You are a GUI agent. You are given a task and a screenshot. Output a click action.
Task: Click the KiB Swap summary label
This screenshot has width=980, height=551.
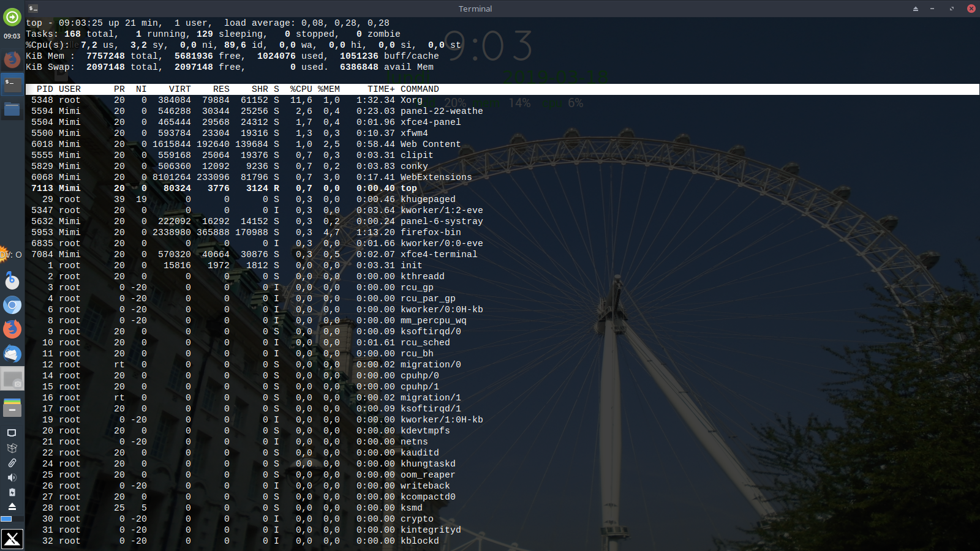click(50, 67)
